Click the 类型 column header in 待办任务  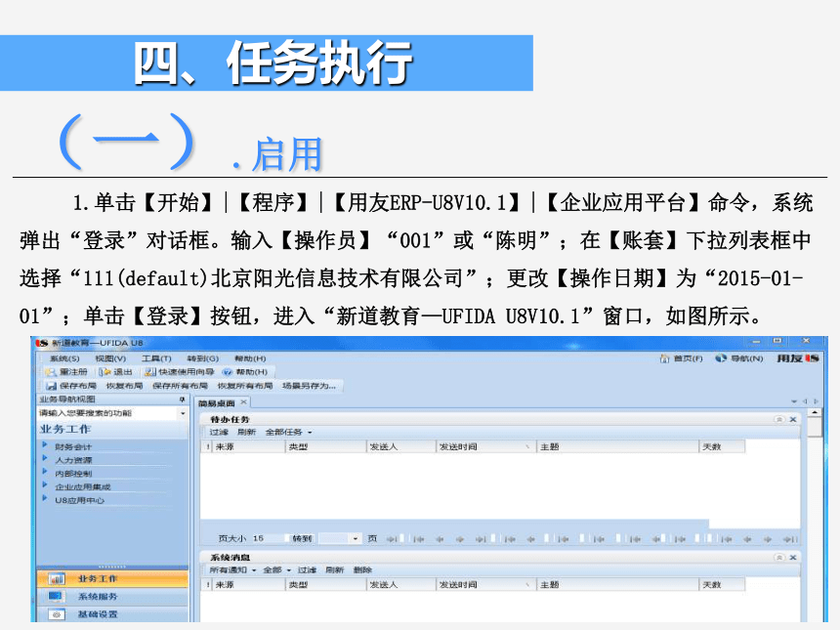(x=325, y=446)
